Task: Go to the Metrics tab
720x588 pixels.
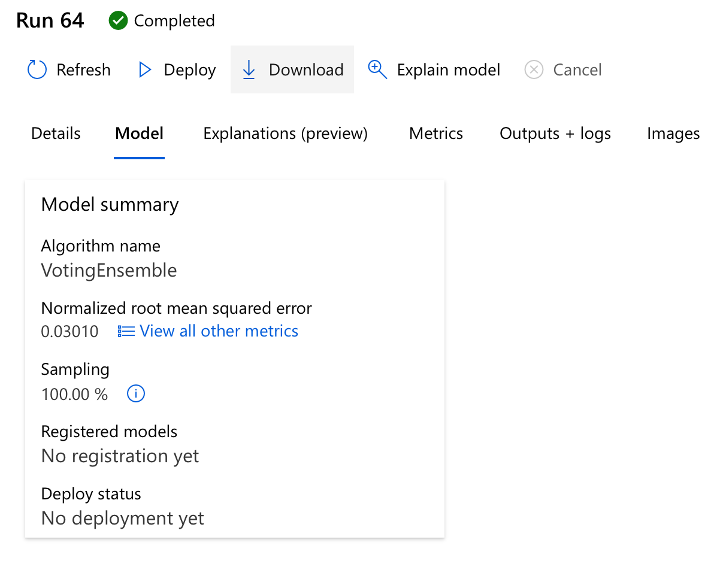Action: pyautogui.click(x=436, y=134)
